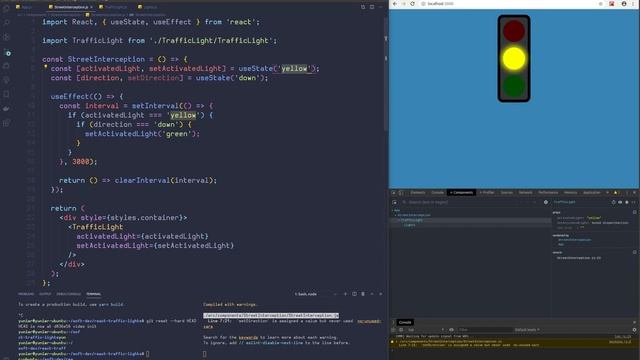The width and height of the screenshot is (640, 360).
Task: Open the fourth editor tab
Action: 148,7
